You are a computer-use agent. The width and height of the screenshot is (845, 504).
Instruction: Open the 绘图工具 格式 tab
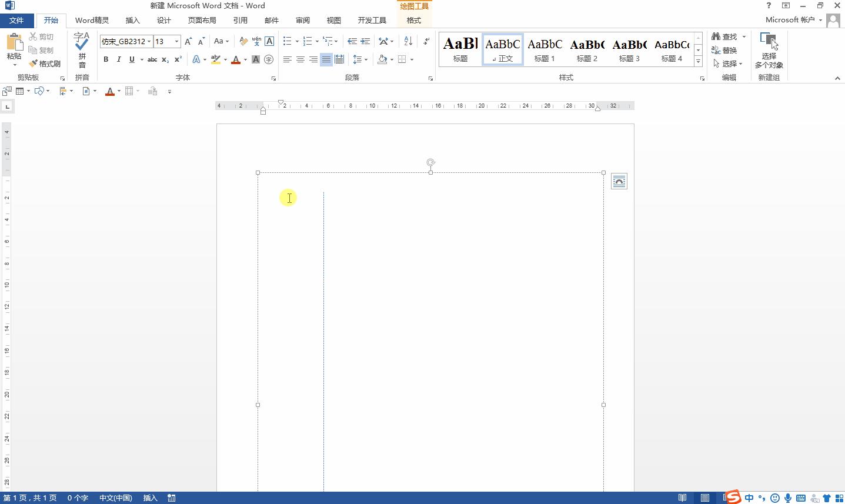413,19
